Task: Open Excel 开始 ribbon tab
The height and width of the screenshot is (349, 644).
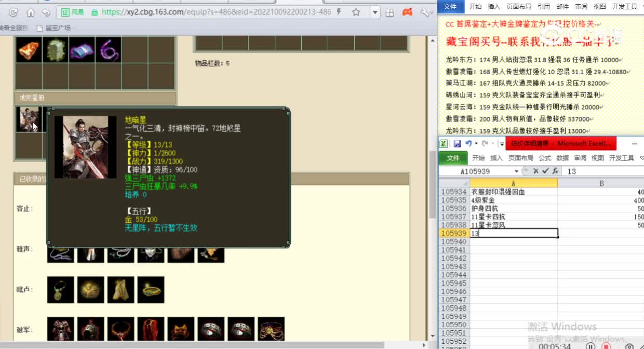Action: coord(478,158)
